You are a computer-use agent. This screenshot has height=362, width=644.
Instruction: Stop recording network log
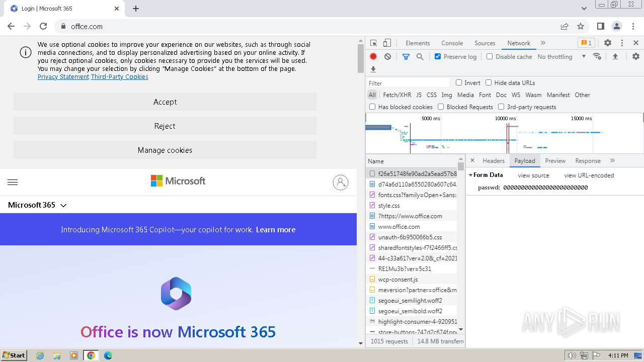(x=373, y=57)
